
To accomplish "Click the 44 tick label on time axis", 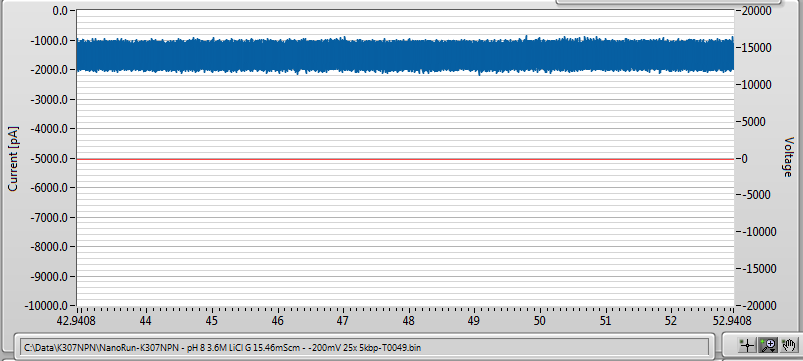I will click(x=146, y=322).
